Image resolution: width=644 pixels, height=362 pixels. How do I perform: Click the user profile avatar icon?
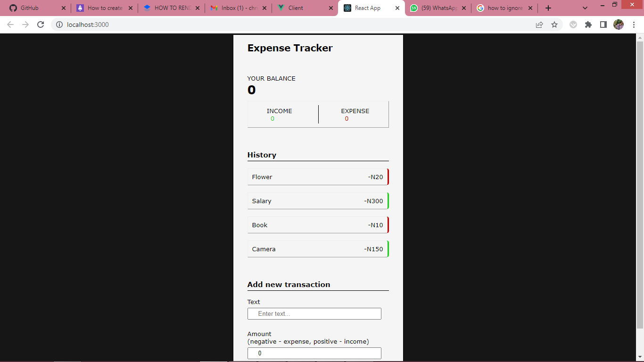pos(618,25)
